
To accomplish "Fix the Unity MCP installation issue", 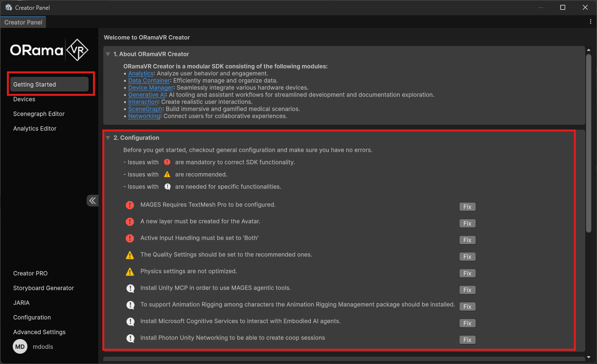I will [x=467, y=290].
